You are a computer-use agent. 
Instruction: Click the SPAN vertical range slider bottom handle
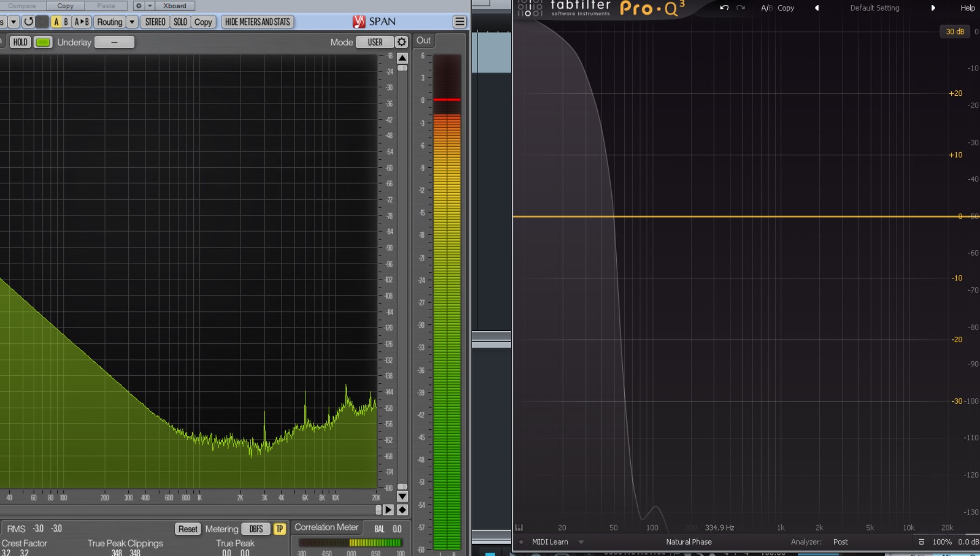[x=402, y=487]
